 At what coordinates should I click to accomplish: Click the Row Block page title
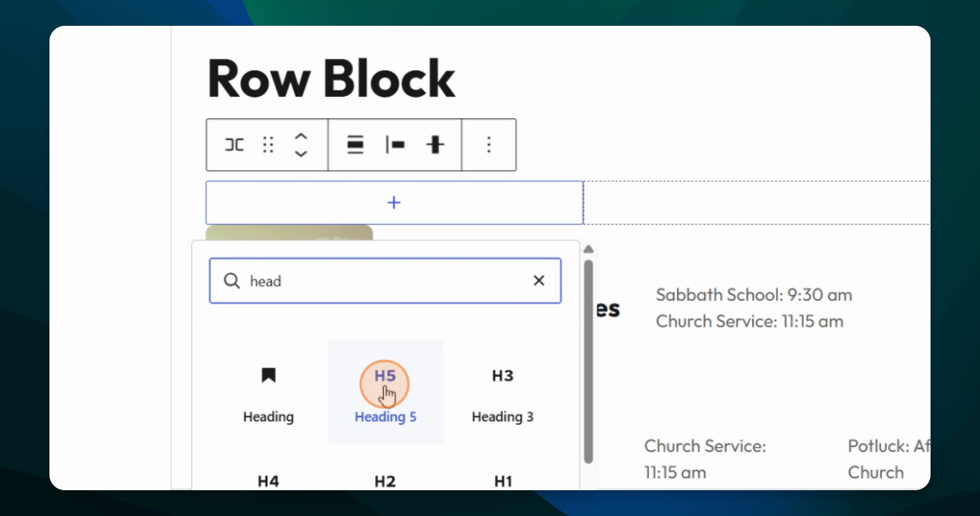pyautogui.click(x=331, y=78)
